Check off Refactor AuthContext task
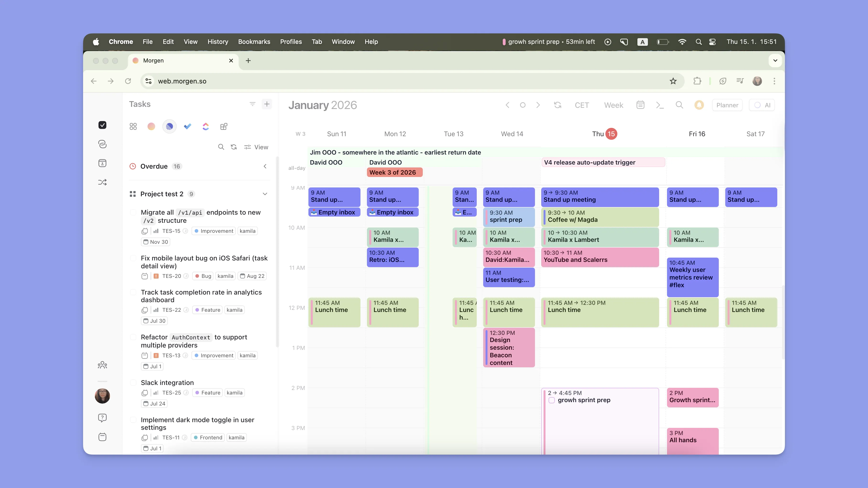 (x=133, y=337)
